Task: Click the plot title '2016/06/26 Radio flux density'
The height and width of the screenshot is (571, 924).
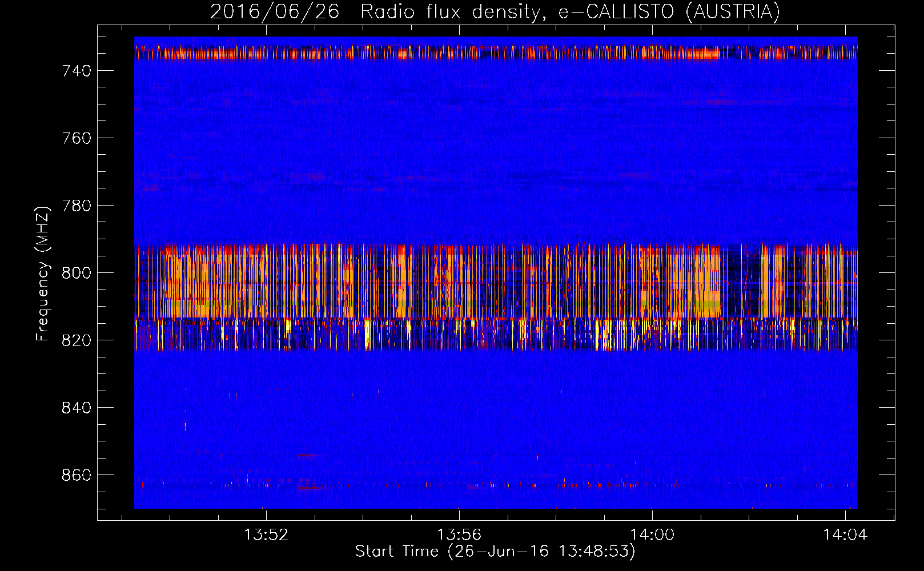Action: 495,11
